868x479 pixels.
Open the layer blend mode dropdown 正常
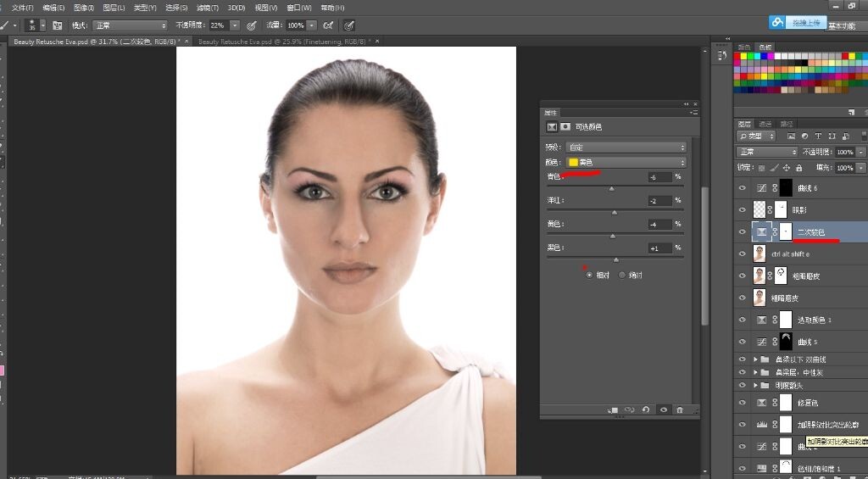tap(766, 152)
